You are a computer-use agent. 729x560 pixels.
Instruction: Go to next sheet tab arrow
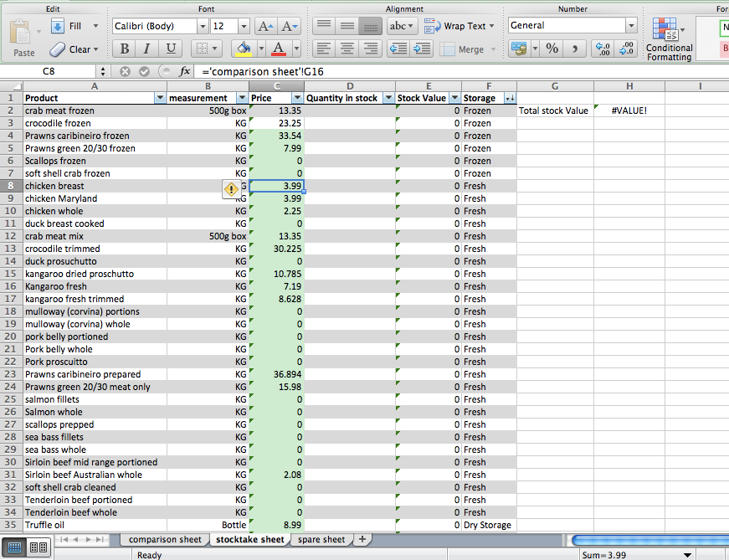(x=88, y=540)
